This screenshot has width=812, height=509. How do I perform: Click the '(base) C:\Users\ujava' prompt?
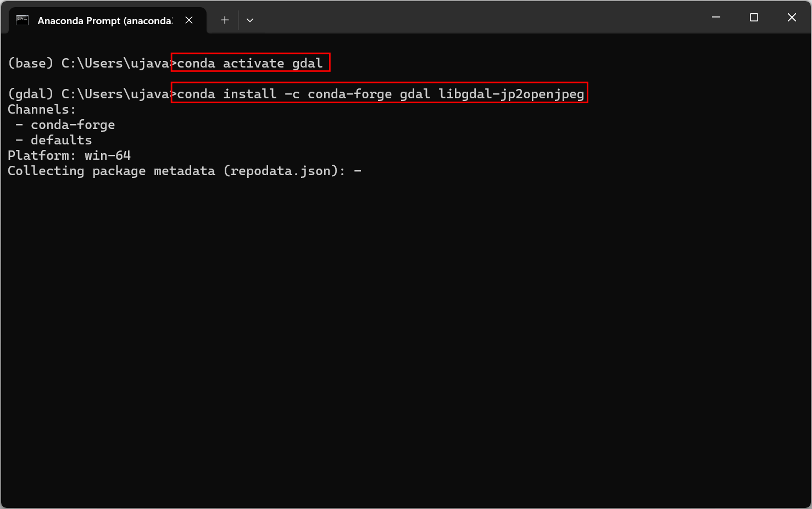click(x=88, y=63)
